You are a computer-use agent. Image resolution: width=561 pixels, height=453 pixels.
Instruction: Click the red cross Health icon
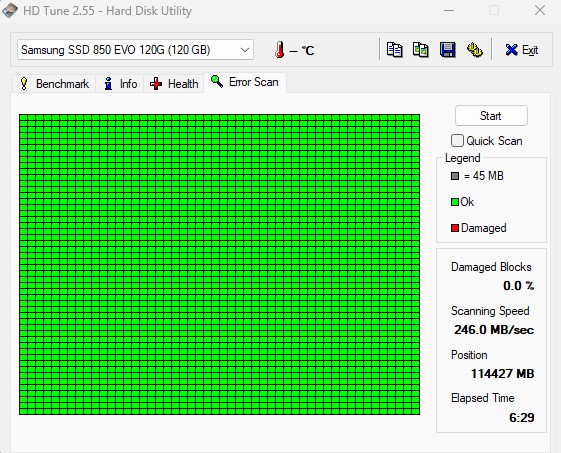[x=156, y=84]
